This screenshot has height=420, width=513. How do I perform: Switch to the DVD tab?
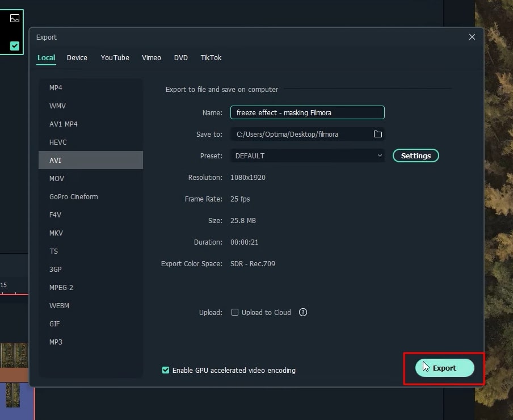pos(181,58)
